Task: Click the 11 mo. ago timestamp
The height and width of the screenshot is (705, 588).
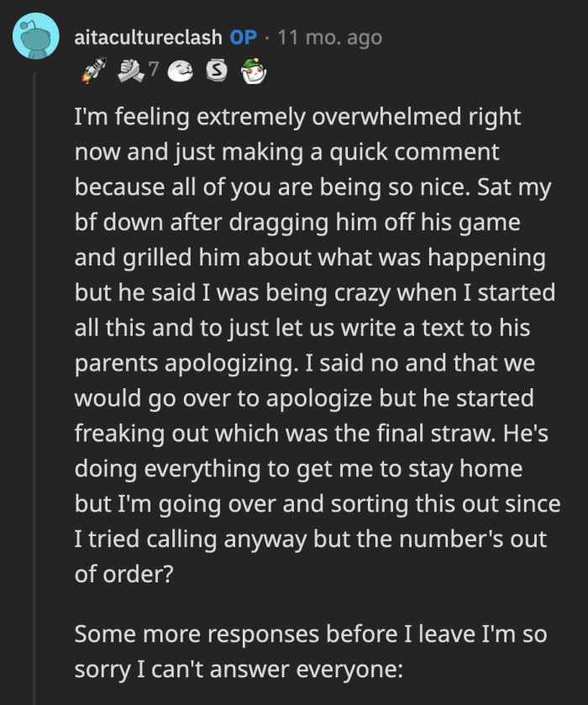Action: [x=329, y=37]
